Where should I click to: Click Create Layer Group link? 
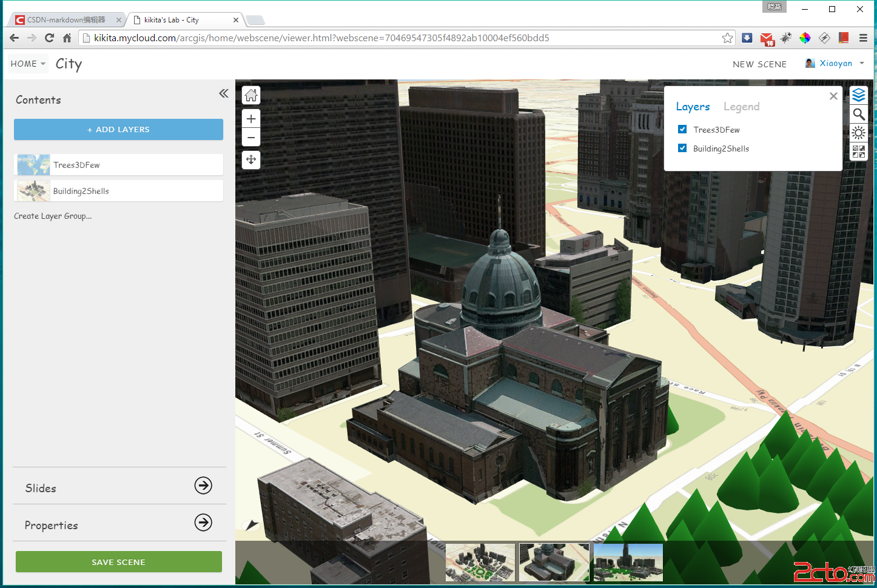[53, 216]
